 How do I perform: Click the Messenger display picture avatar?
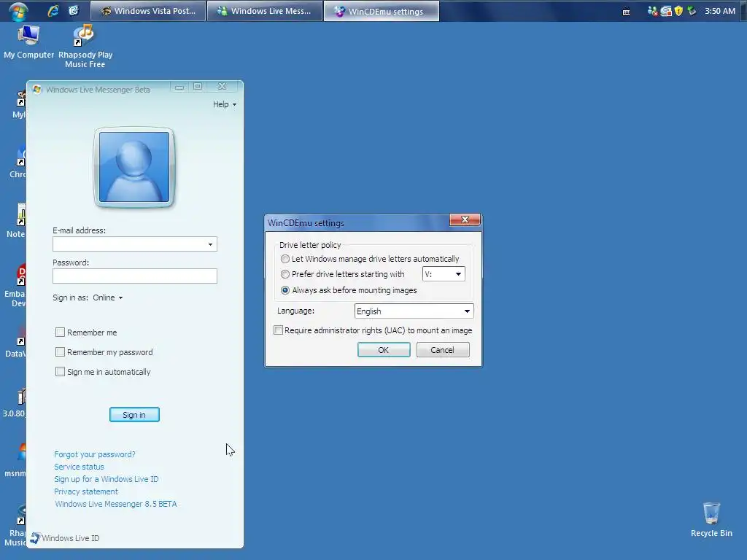coord(134,167)
